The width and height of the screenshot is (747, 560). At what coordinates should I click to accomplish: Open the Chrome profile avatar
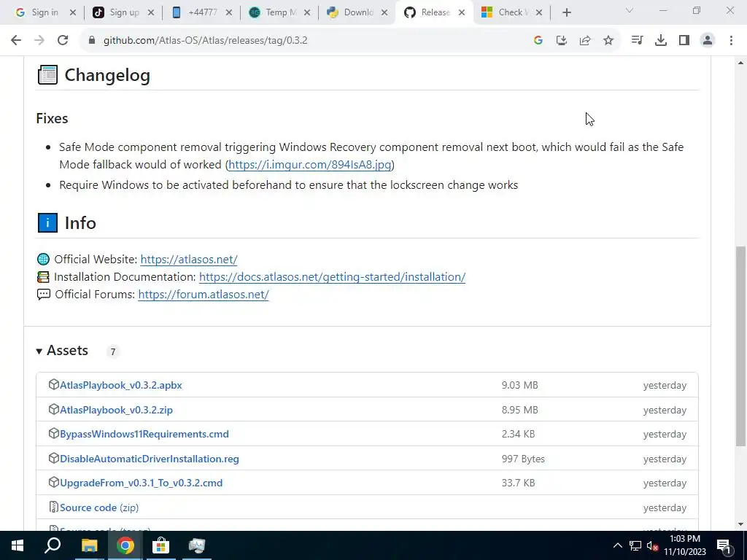pos(708,41)
